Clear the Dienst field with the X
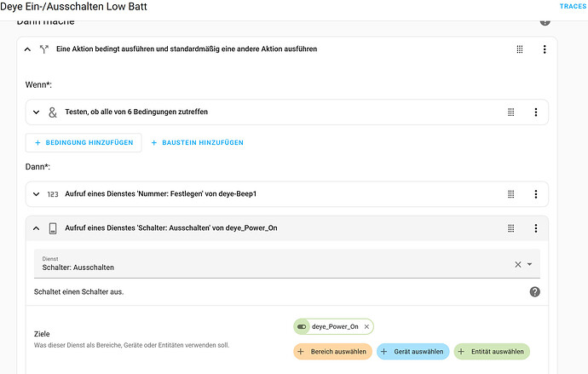The width and height of the screenshot is (588, 374). pos(517,264)
